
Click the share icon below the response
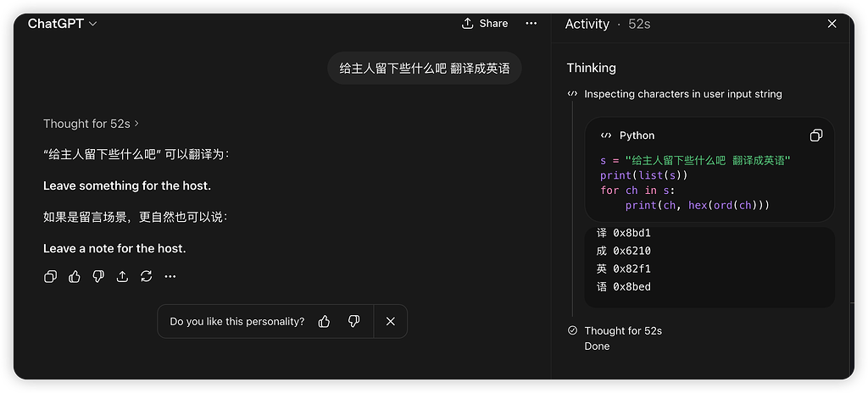coord(122,276)
